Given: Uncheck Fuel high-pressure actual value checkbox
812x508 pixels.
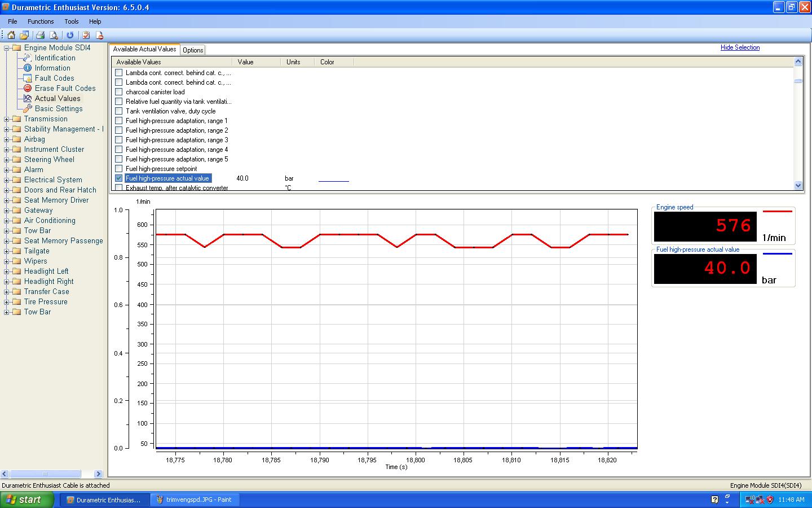Looking at the screenshot, I should click(x=118, y=178).
